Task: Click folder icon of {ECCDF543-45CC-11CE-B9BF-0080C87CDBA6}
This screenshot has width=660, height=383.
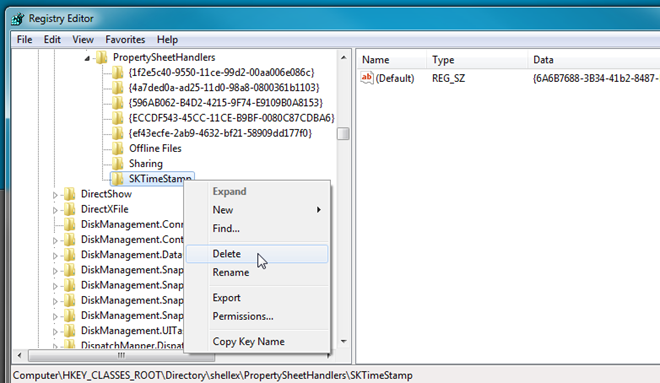Action: (x=117, y=118)
